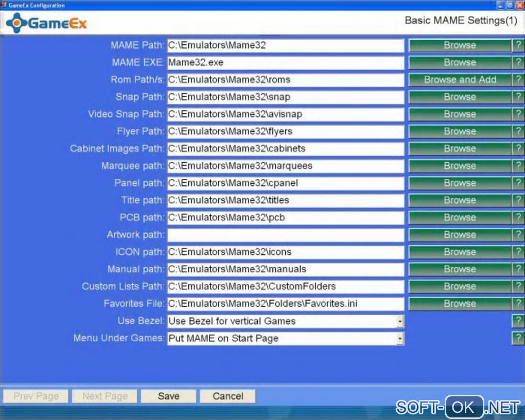Open help for the Marquee path row

518,166
